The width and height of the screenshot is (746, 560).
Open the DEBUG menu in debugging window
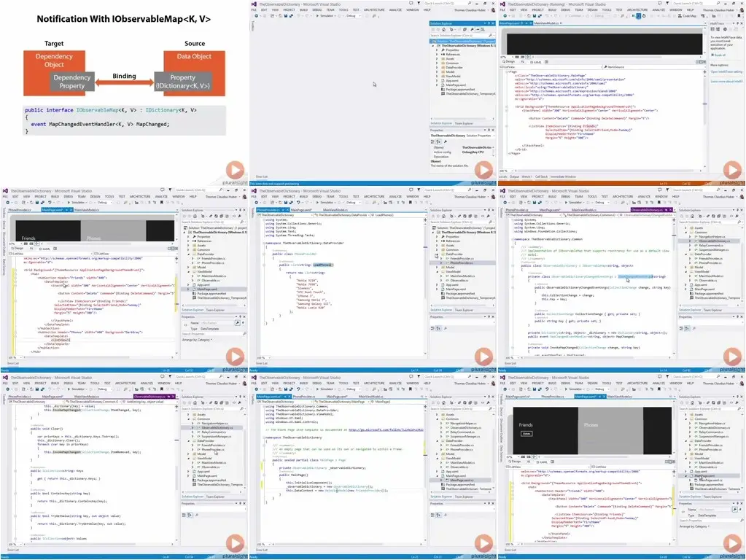(566, 9)
